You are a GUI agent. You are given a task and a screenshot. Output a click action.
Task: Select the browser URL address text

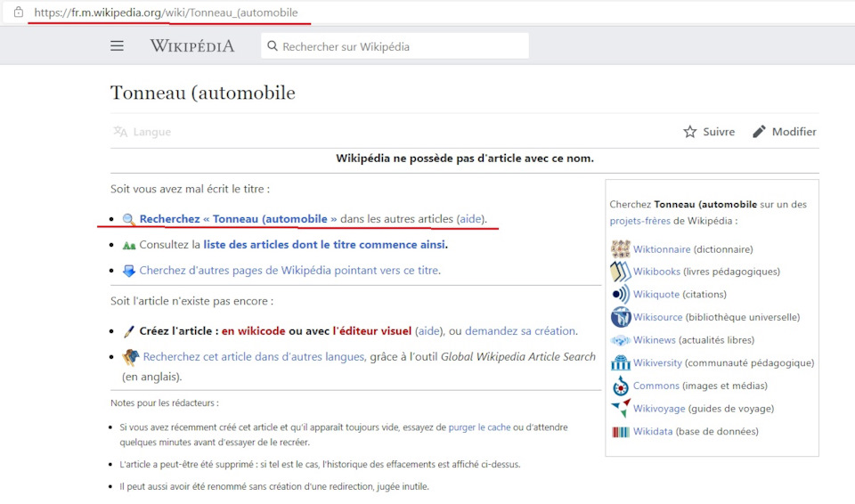(x=166, y=12)
